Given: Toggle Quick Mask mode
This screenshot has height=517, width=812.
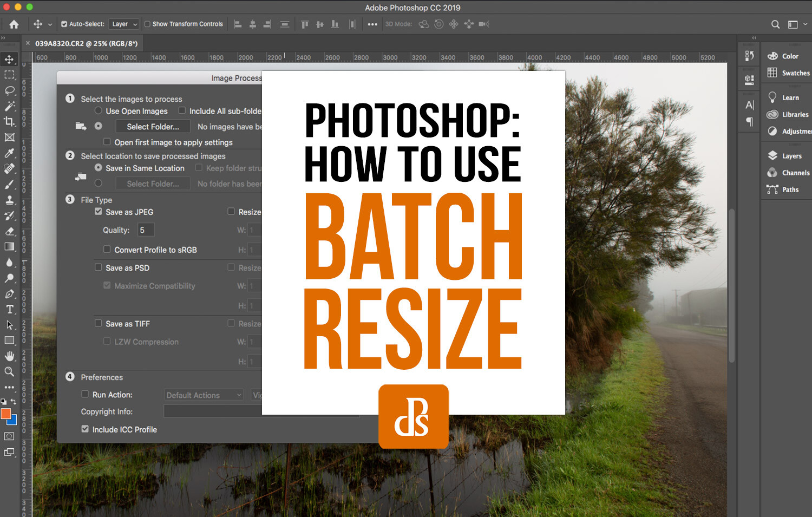Looking at the screenshot, I should point(9,436).
